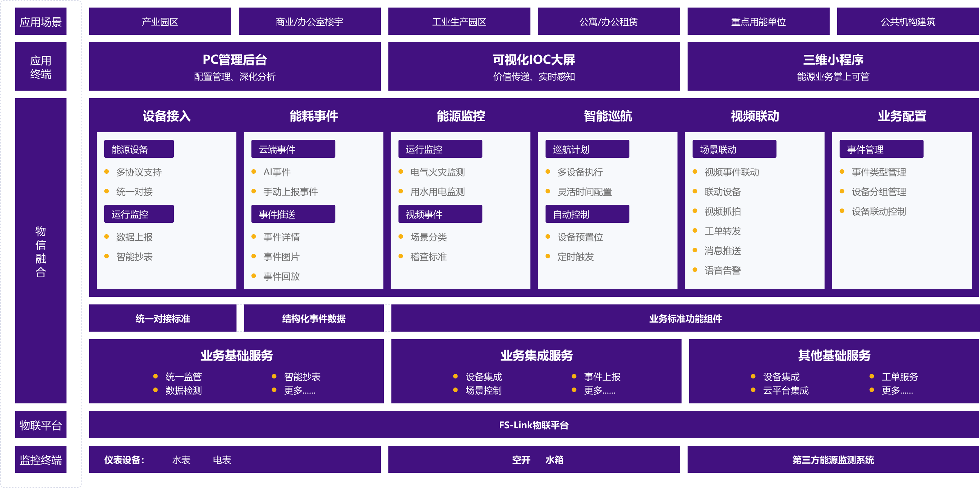Select the 重点用能单位 scenario box

[758, 21]
